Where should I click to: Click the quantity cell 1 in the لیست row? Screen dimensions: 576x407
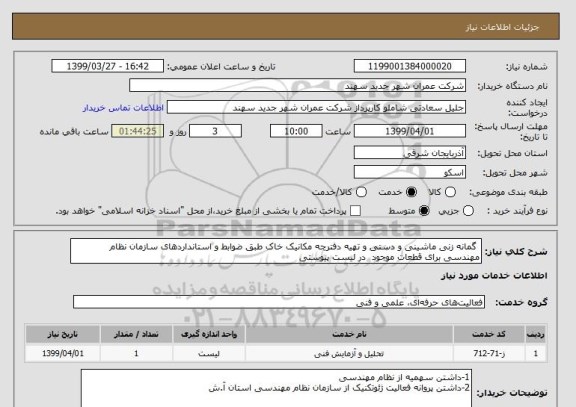[136, 354]
